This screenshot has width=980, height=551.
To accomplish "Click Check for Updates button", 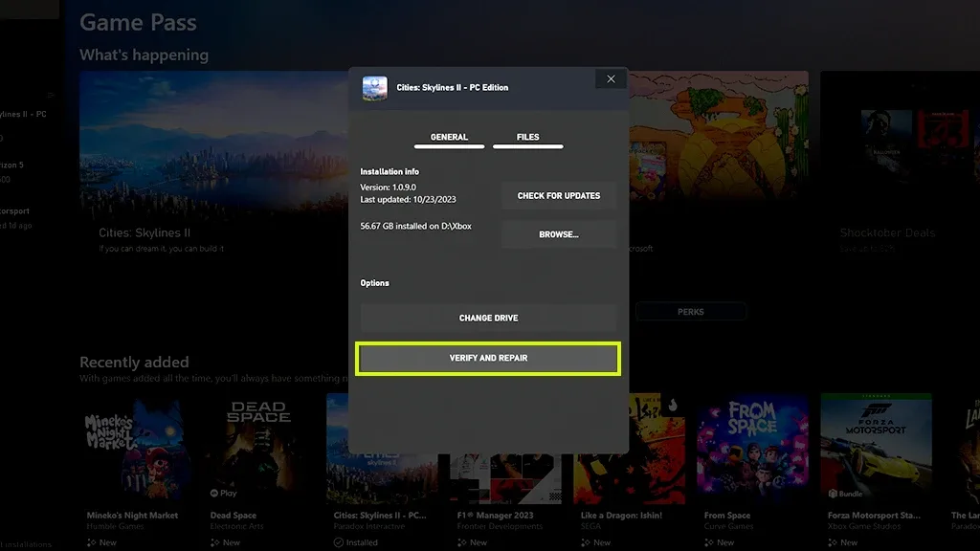I will coord(558,195).
